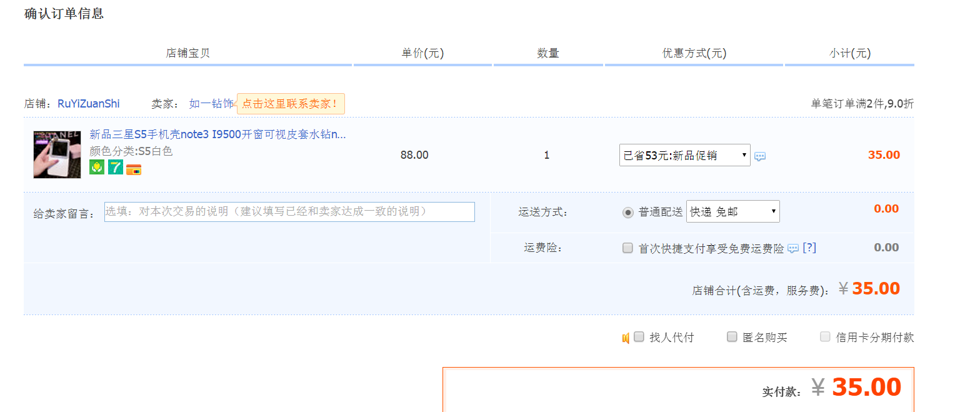
Task: Click chat bubble icon beside discount dropdown
Action: point(760,156)
